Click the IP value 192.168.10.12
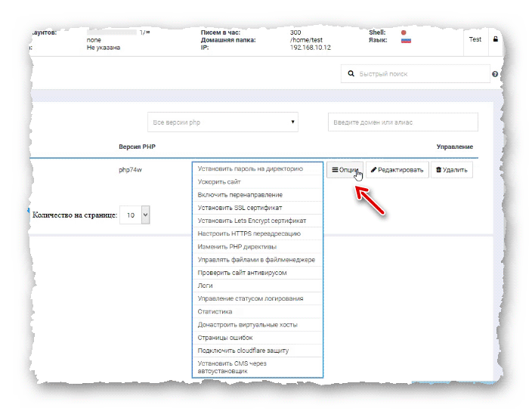Screen dimensions: 532x411 [311, 48]
